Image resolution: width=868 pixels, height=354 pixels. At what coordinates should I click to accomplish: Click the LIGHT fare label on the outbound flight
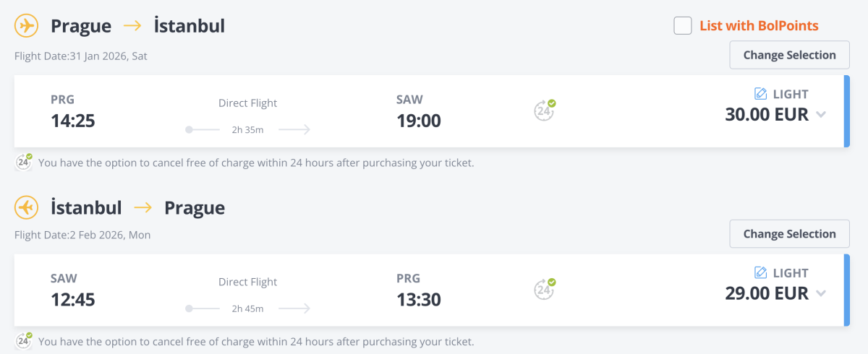pos(791,94)
